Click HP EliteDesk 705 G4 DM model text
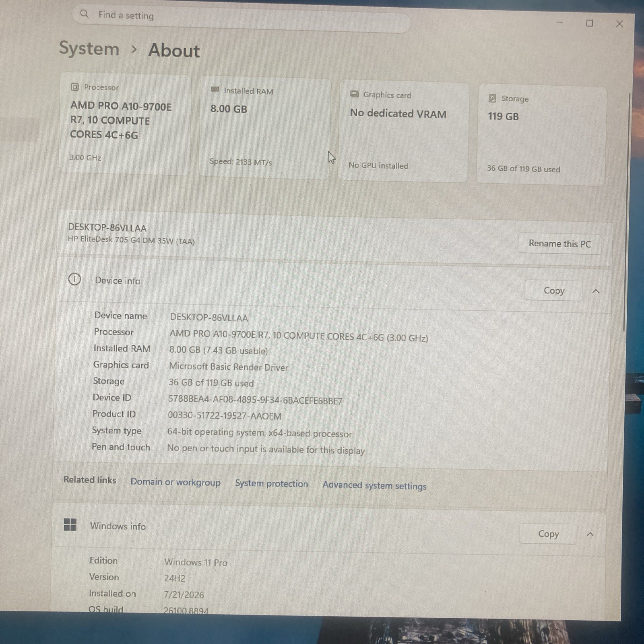Image resolution: width=644 pixels, height=644 pixels. point(131,240)
